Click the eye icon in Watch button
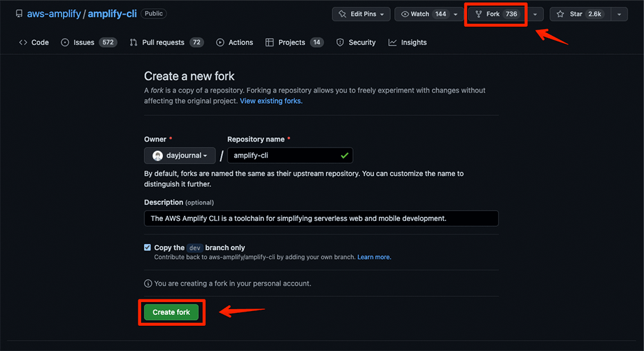This screenshot has width=644, height=351. (405, 14)
